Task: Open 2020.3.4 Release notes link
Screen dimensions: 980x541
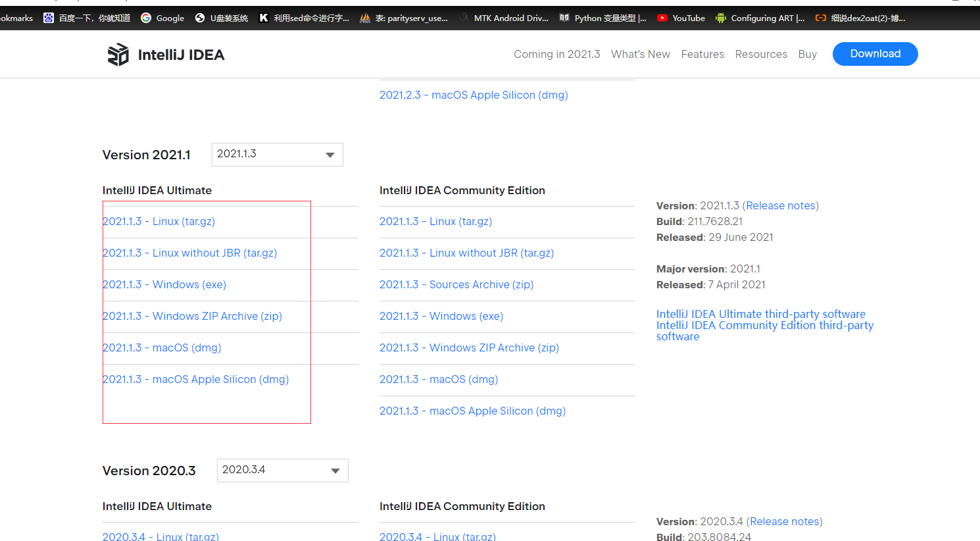Action: click(785, 521)
